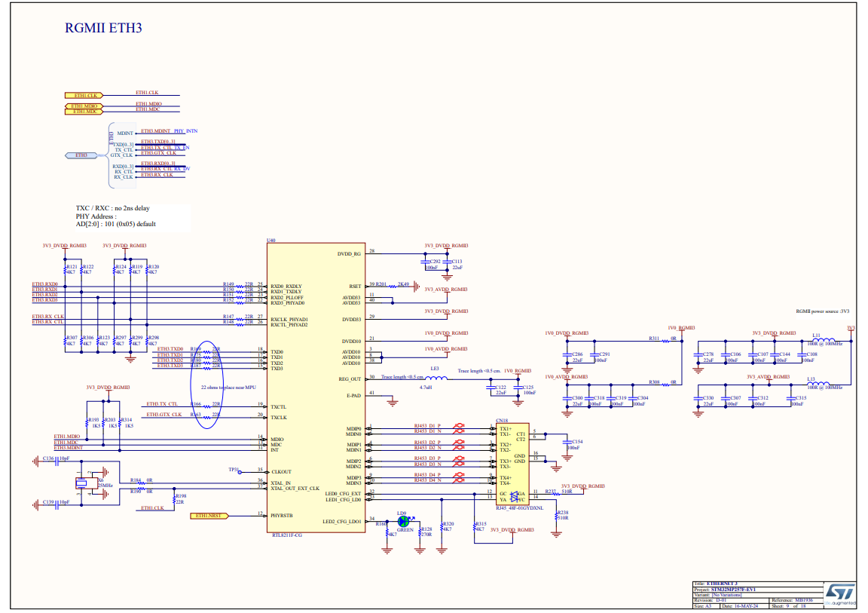Viewport: 868px width, 613px height.
Task: Click the ST life.augmented logo
Action: pos(840,595)
